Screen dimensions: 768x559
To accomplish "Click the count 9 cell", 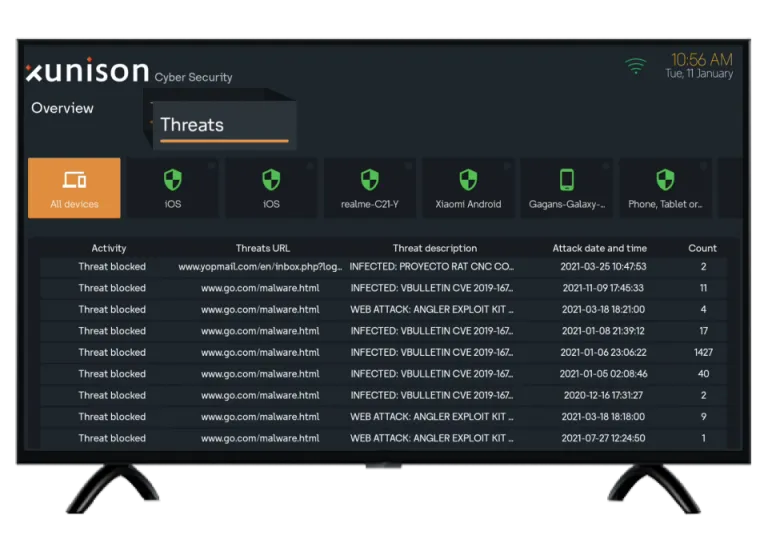I will [703, 417].
